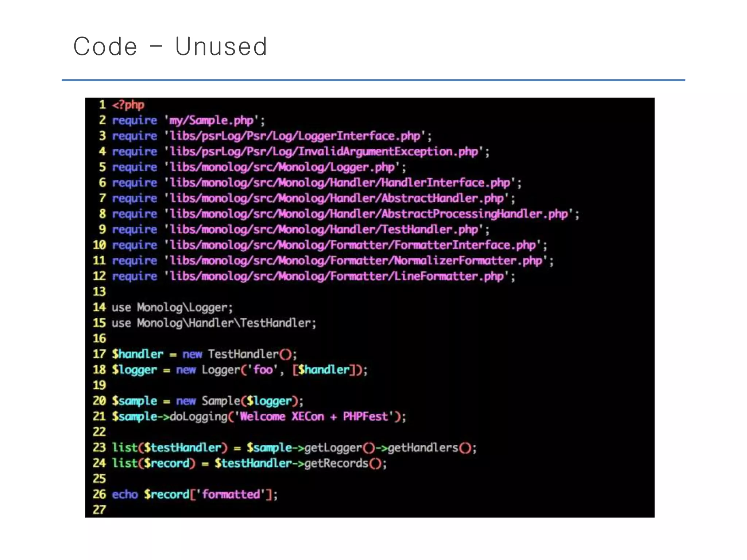Screen dimensions: 747x560
Task: Click '$handler' variable at start of line 17
Action: [138, 354]
